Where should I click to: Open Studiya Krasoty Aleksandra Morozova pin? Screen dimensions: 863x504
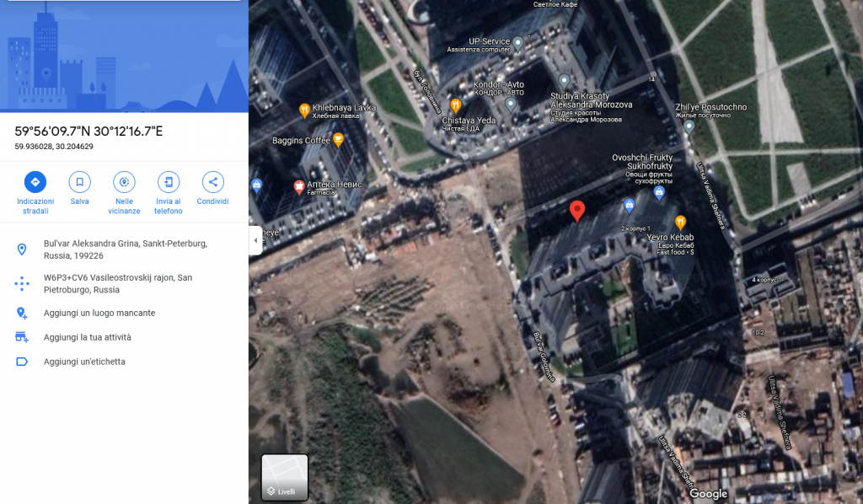pos(564,82)
